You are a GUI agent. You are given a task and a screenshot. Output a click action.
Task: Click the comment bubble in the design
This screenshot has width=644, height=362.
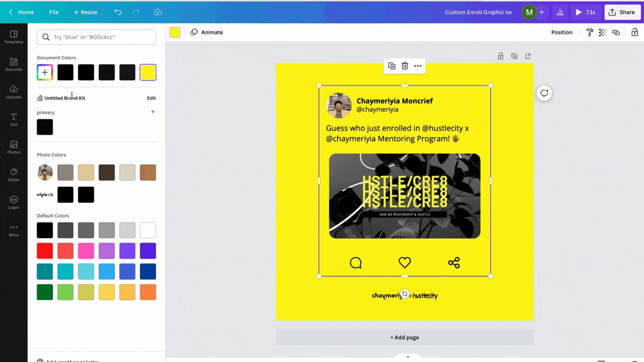[x=356, y=263]
